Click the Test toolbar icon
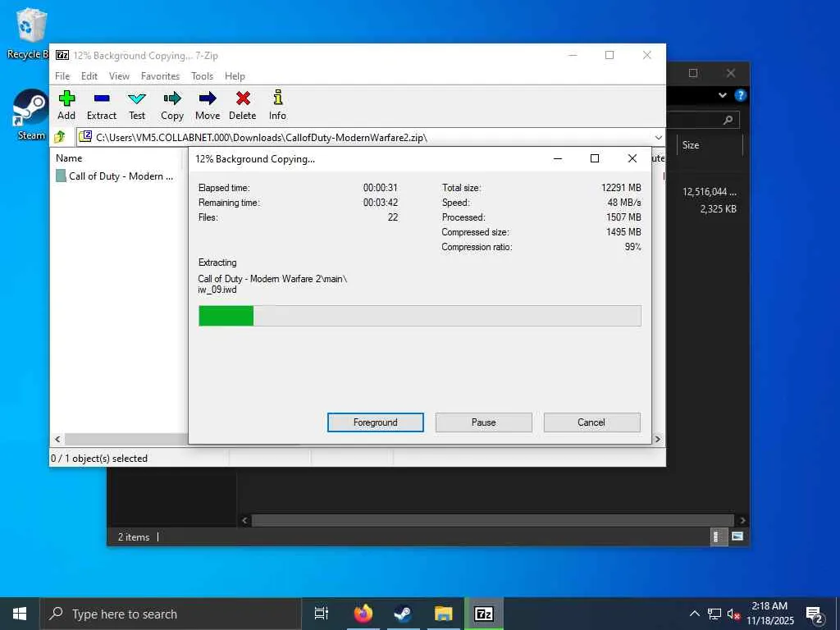Viewport: 840px width, 630px height. pyautogui.click(x=137, y=106)
